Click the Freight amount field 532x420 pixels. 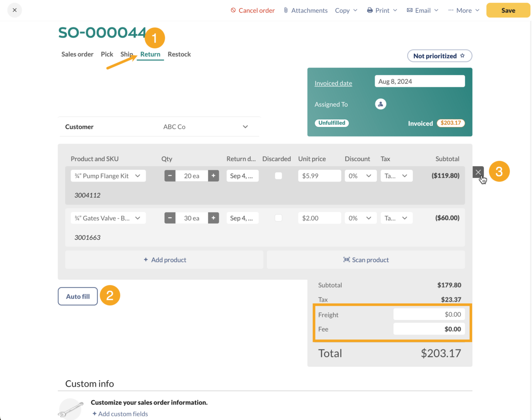[429, 314]
